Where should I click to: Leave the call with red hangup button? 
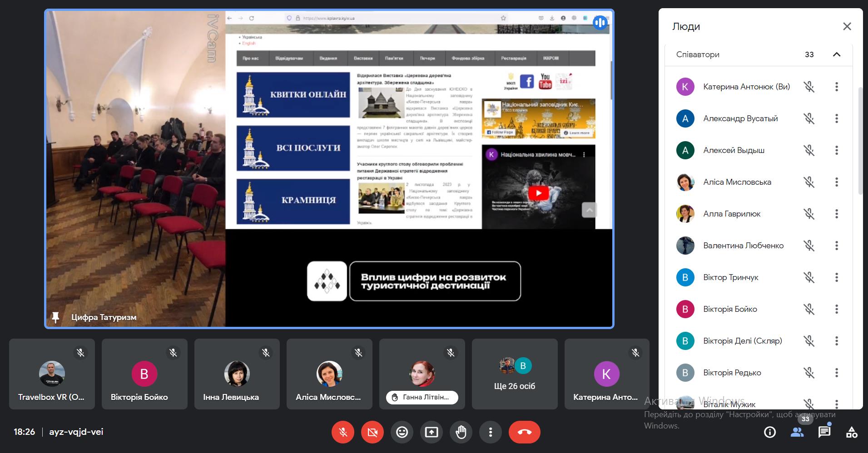(524, 432)
